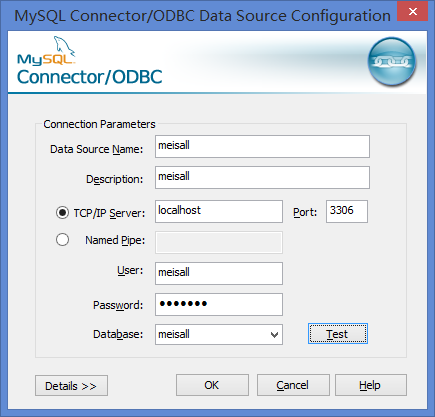435x417 pixels.
Task: Select the TCP/IP Server radio button
Action: tap(62, 213)
